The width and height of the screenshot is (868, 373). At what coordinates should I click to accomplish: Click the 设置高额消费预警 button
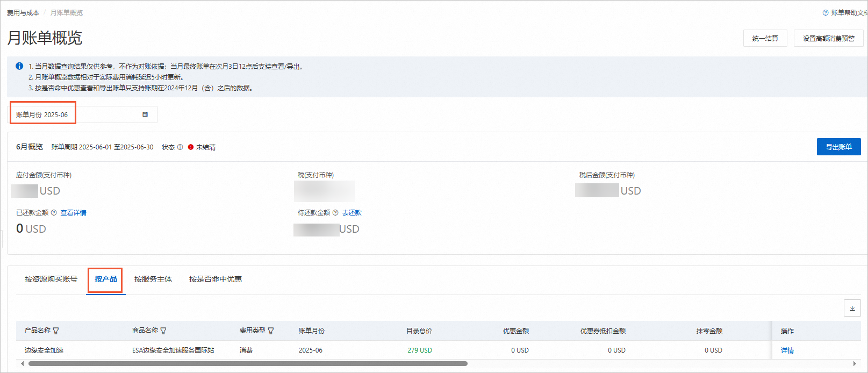click(829, 38)
